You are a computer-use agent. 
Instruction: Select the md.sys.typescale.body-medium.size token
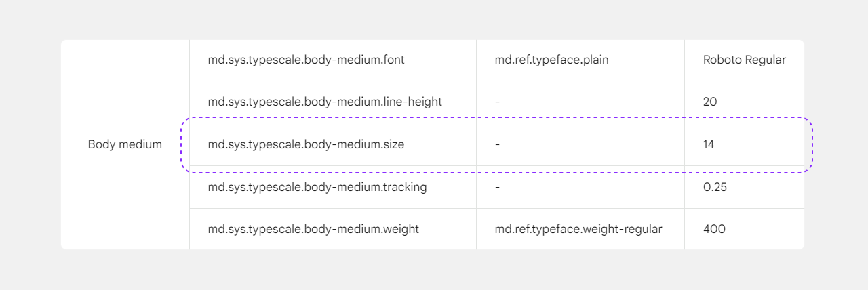tap(306, 144)
